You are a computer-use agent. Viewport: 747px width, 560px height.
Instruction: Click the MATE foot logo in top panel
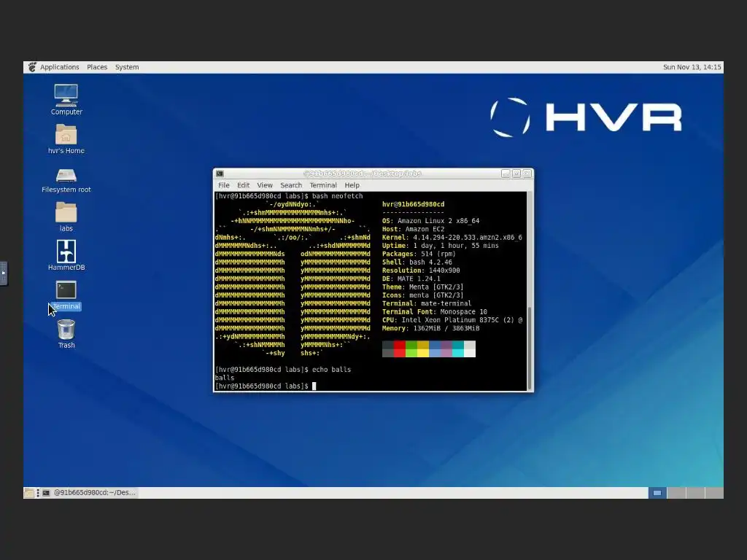tap(32, 67)
